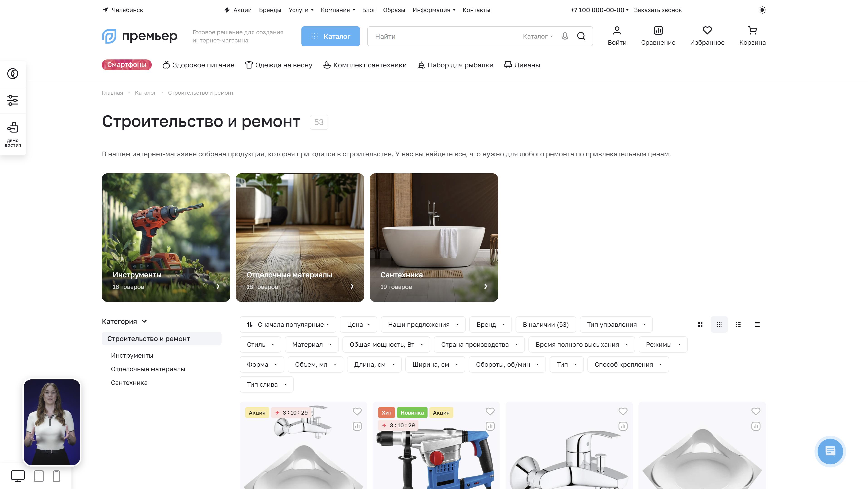Open the Отделочные материалы category card
Image resolution: width=868 pixels, height=489 pixels.
(x=300, y=237)
